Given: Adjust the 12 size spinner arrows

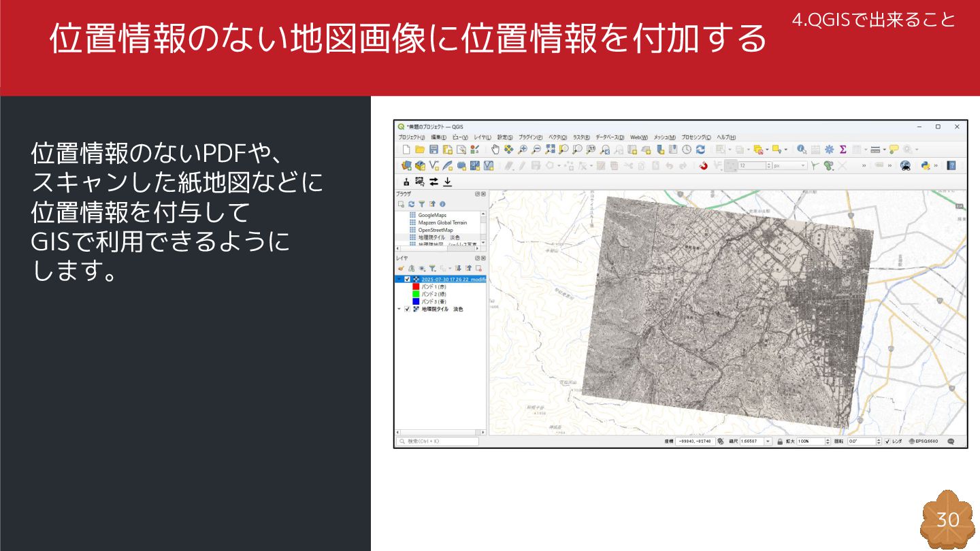Looking at the screenshot, I should pyautogui.click(x=769, y=165).
